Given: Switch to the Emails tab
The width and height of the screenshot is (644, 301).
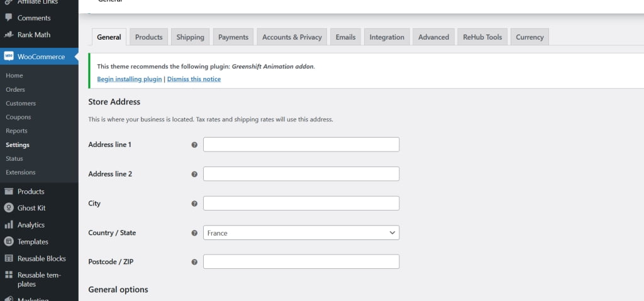Looking at the screenshot, I should [345, 37].
